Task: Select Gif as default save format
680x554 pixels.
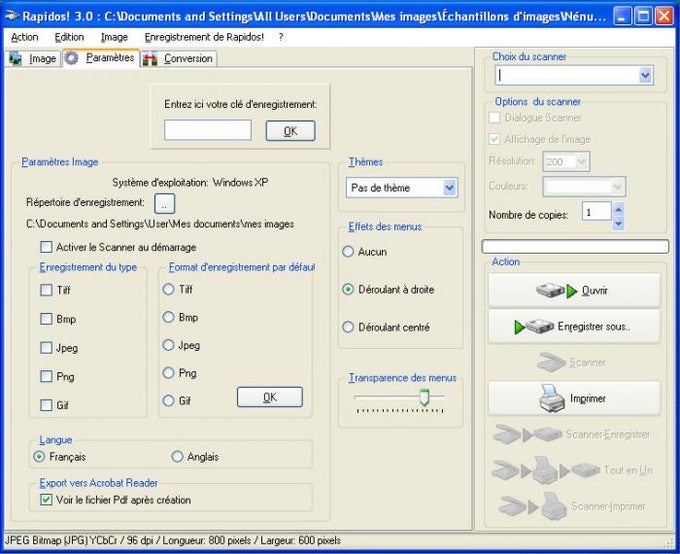Action: click(168, 400)
